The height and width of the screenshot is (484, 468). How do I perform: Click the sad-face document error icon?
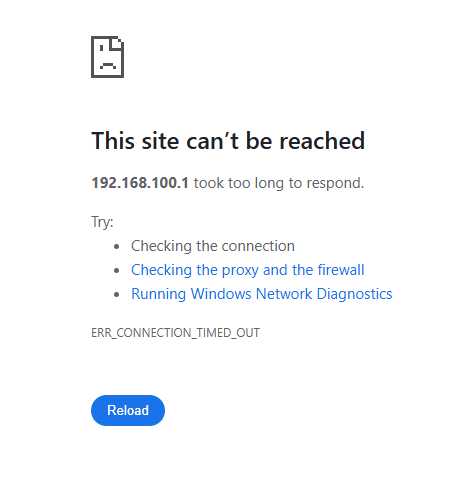tap(108, 57)
